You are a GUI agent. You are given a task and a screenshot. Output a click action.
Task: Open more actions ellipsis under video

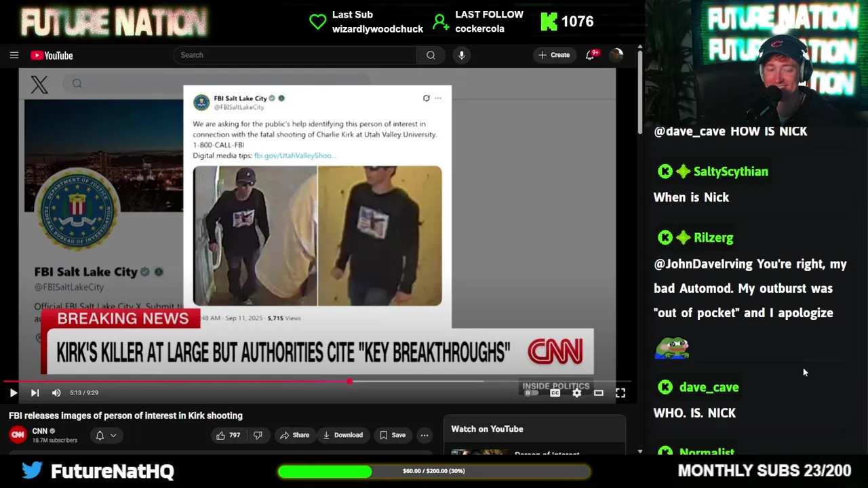(425, 435)
